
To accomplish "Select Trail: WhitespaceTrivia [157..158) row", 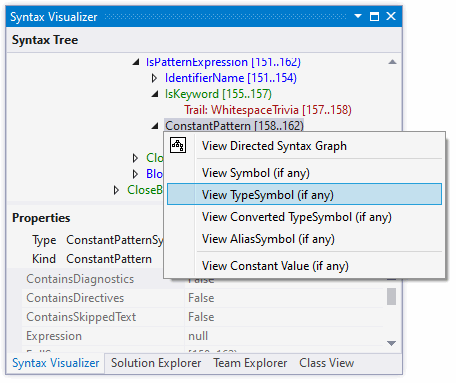I will click(268, 110).
